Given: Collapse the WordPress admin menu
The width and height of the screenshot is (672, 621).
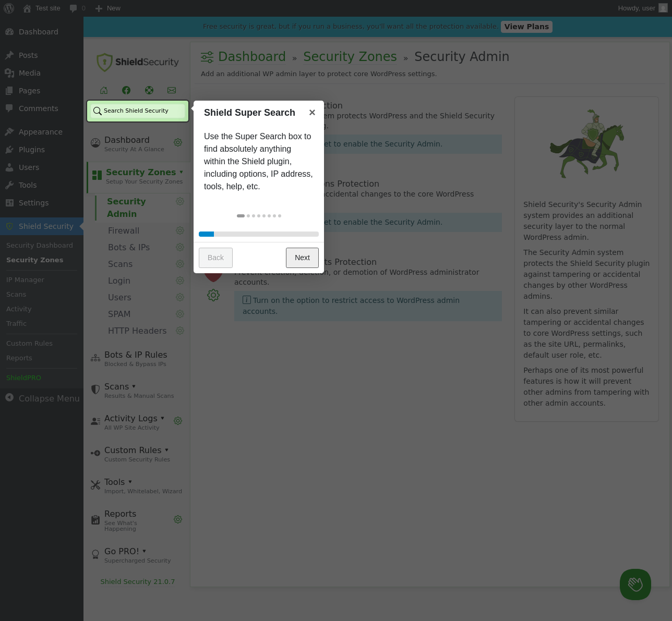Looking at the screenshot, I should click(42, 398).
